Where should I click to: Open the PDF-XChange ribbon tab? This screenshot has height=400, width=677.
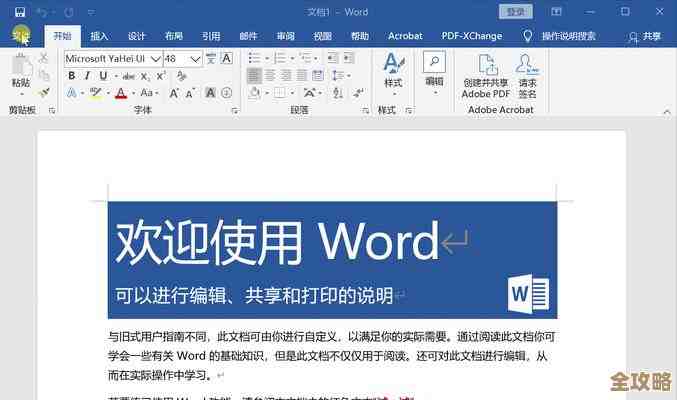pos(471,36)
